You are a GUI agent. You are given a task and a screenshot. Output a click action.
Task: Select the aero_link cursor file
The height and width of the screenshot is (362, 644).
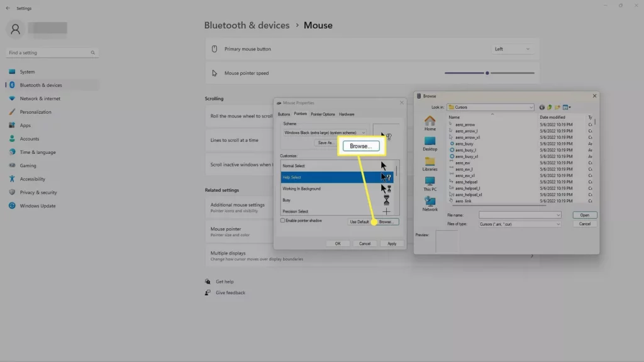pos(463,201)
